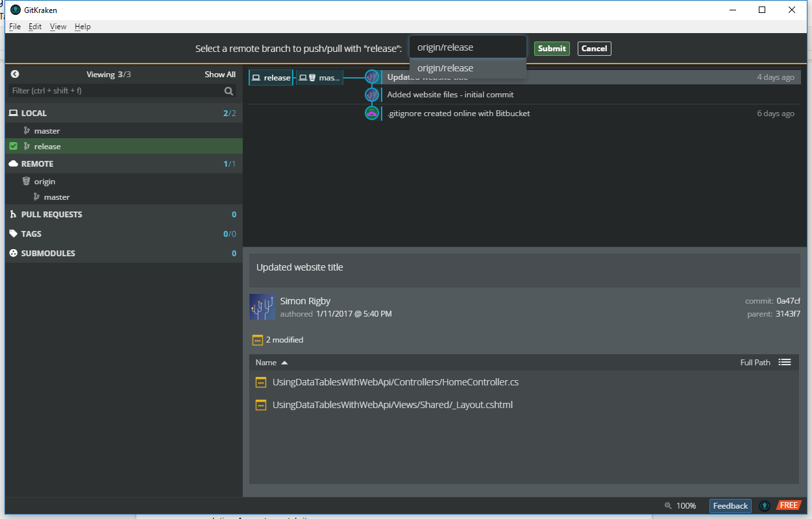Image resolution: width=812 pixels, height=519 pixels.
Task: Click modified icon beside HomeController.cs
Action: [x=261, y=382]
